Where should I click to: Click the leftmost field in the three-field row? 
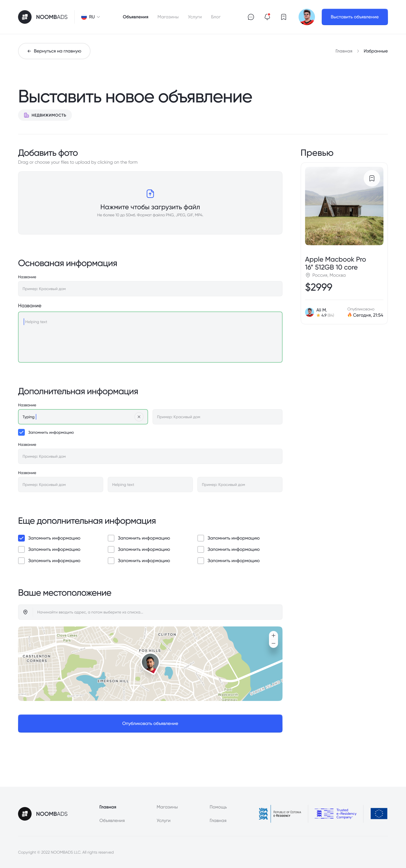(x=61, y=485)
